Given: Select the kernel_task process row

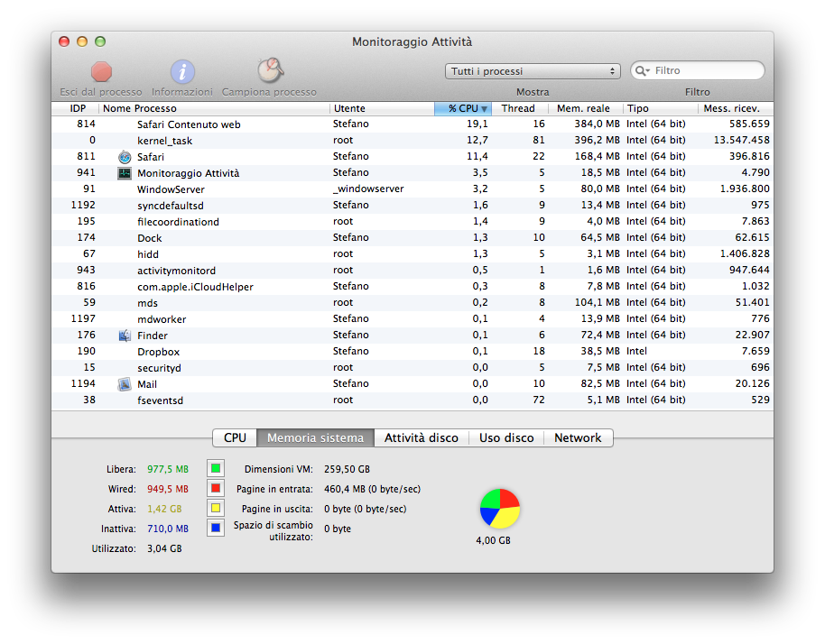Looking at the screenshot, I should coord(412,141).
